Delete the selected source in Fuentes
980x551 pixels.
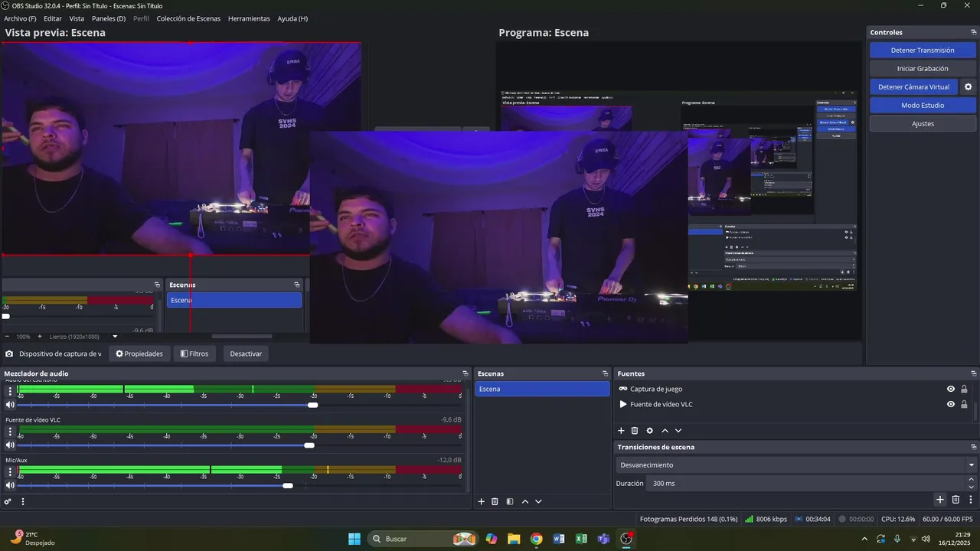click(x=635, y=431)
